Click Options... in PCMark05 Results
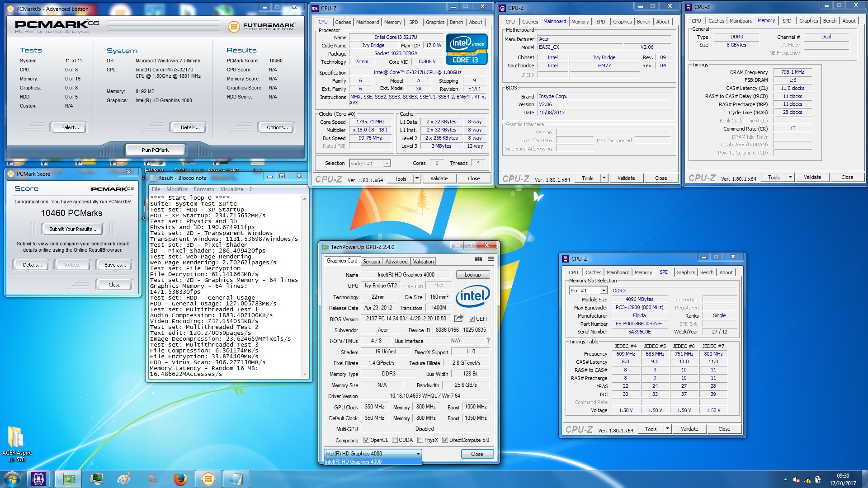868x488 pixels. (277, 127)
